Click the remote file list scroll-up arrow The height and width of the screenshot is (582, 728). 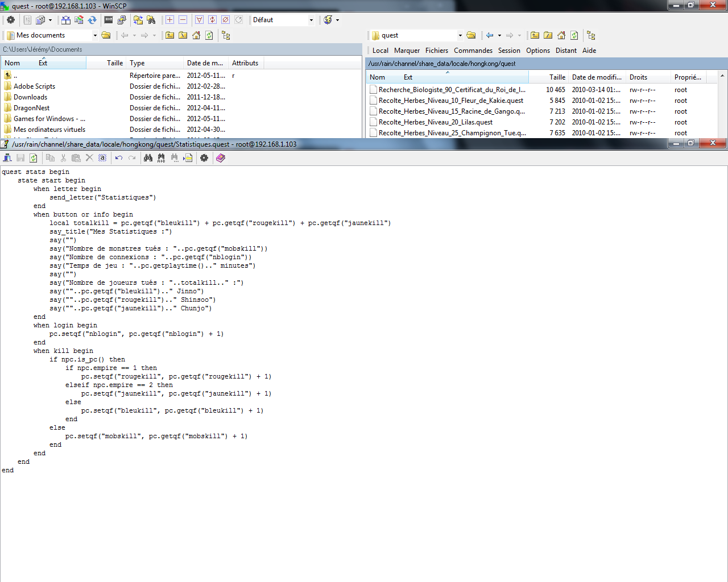click(722, 76)
